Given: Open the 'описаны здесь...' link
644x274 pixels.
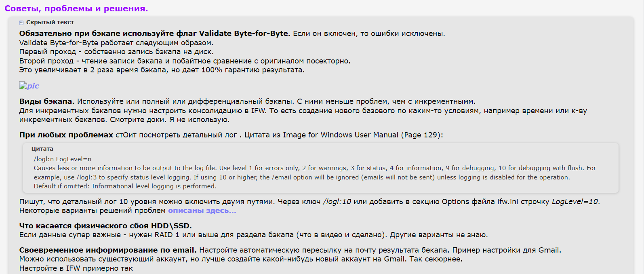Looking at the screenshot, I should (202, 211).
